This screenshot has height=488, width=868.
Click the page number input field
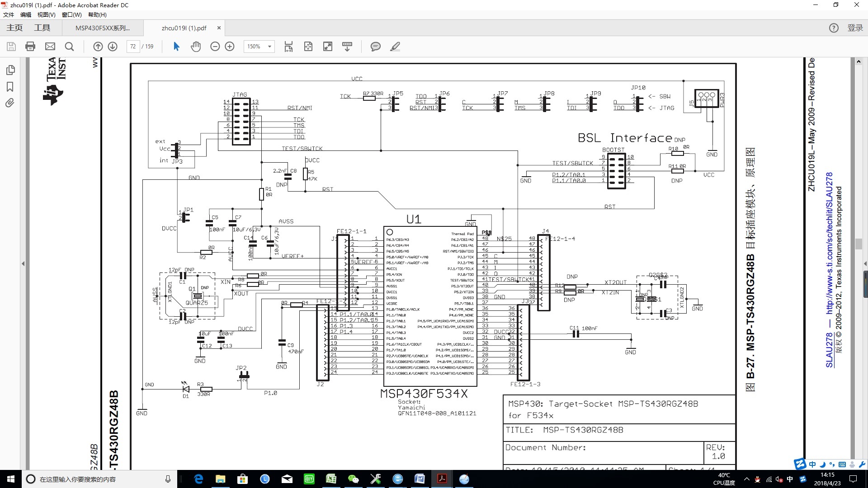(x=133, y=47)
